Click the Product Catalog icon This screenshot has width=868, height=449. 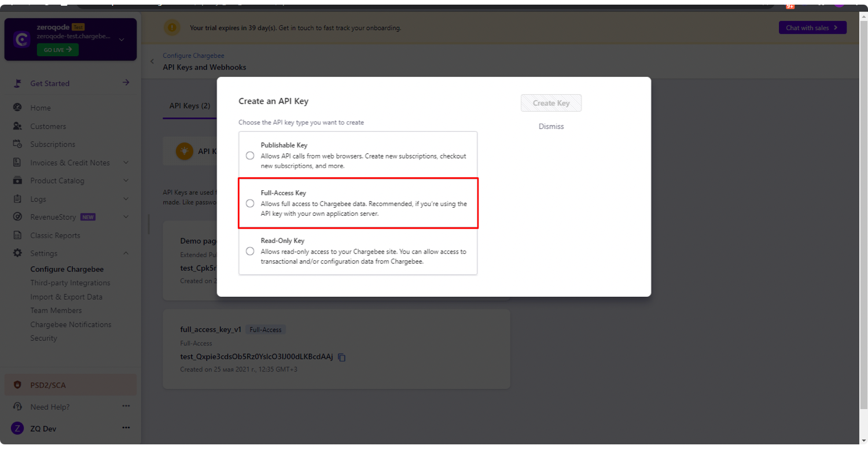point(17,181)
